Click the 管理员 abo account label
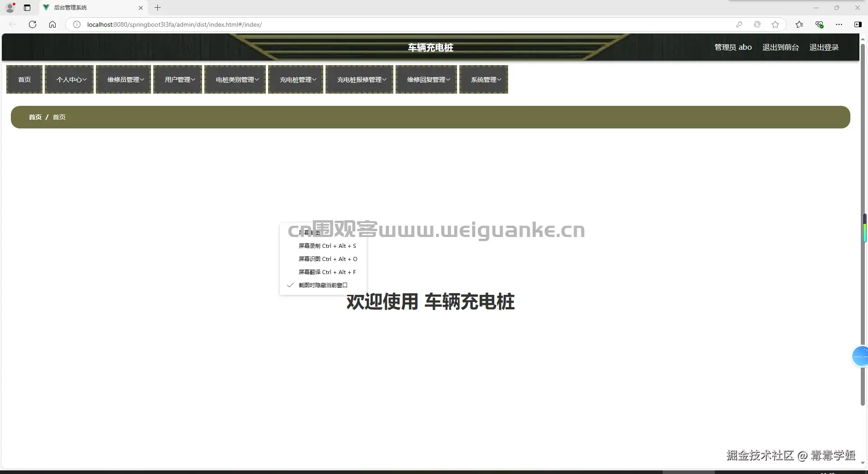The width and height of the screenshot is (868, 474). pos(733,47)
